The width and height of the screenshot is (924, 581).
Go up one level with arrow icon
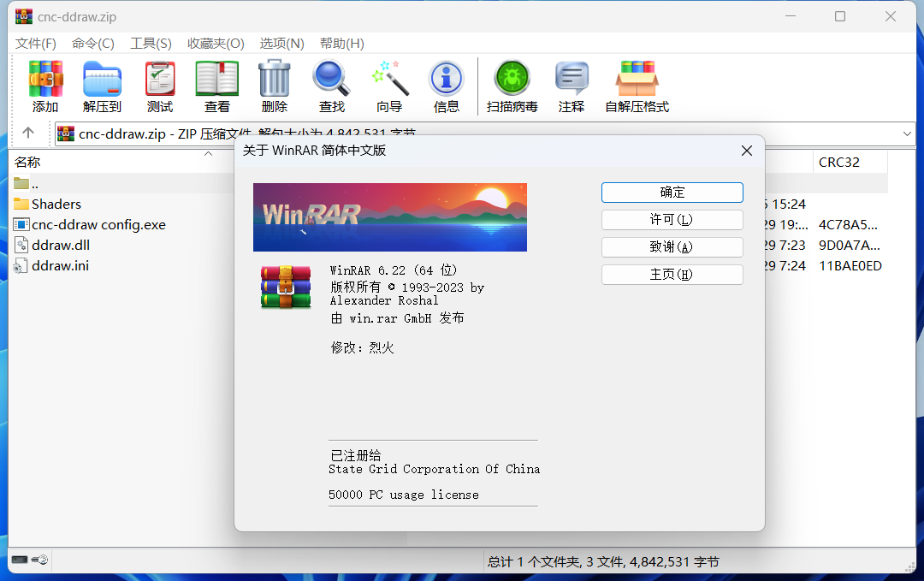(x=27, y=133)
